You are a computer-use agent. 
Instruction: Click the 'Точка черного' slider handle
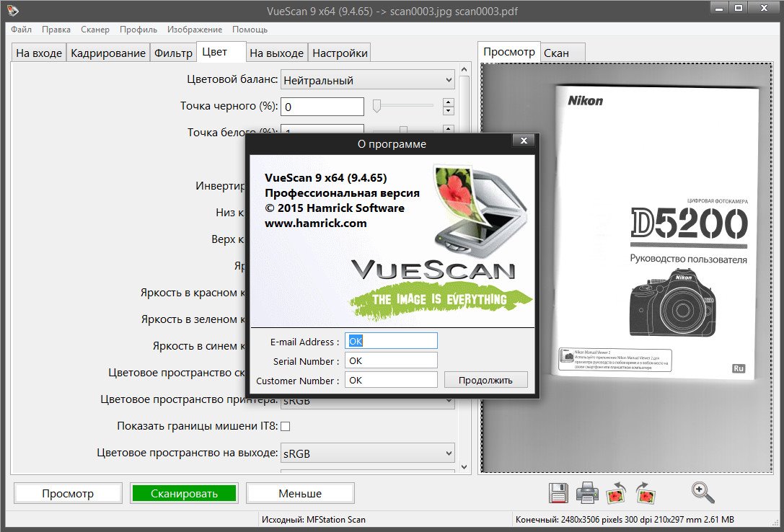tap(377, 105)
